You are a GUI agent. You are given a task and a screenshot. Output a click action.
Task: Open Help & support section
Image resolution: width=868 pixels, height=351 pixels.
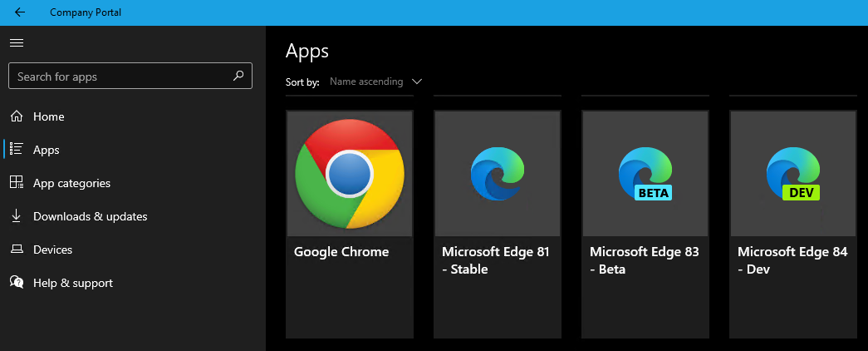point(72,283)
